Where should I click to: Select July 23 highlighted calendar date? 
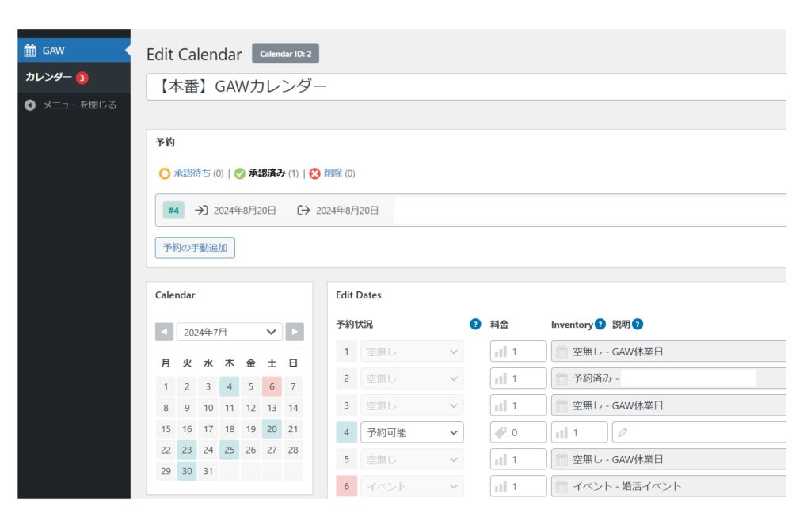pyautogui.click(x=187, y=450)
